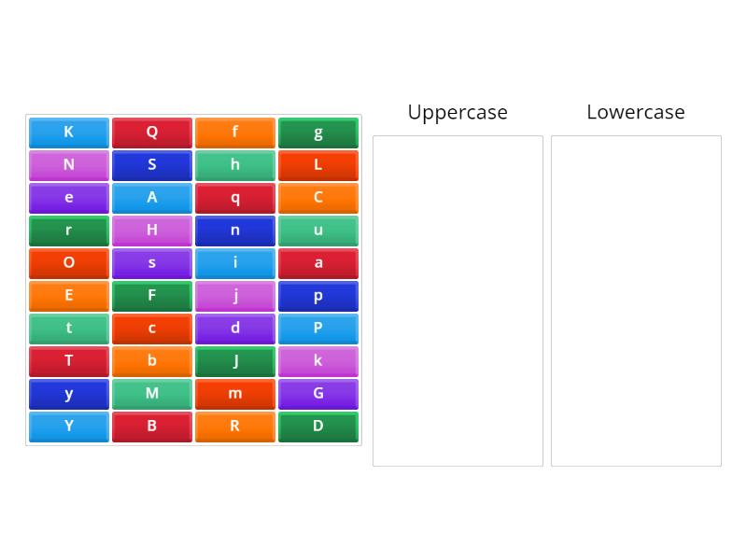Select the lowercase r tile
Image resolution: width=747 pixels, height=560 pixels.
point(68,231)
